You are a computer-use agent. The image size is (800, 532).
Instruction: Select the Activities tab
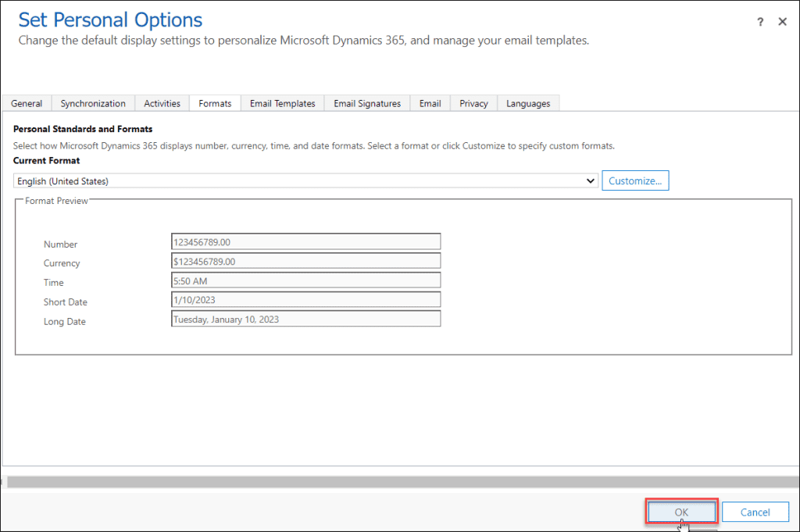point(162,103)
